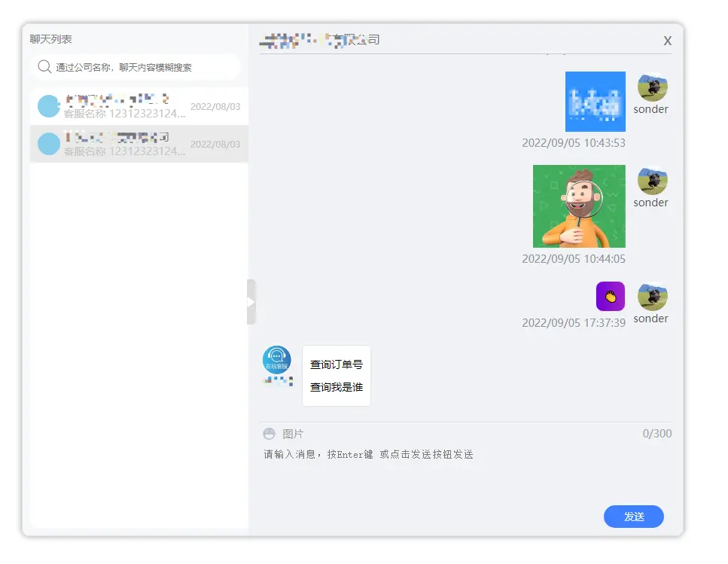Focus the company name search field
This screenshot has width=728, height=564.
click(x=143, y=67)
